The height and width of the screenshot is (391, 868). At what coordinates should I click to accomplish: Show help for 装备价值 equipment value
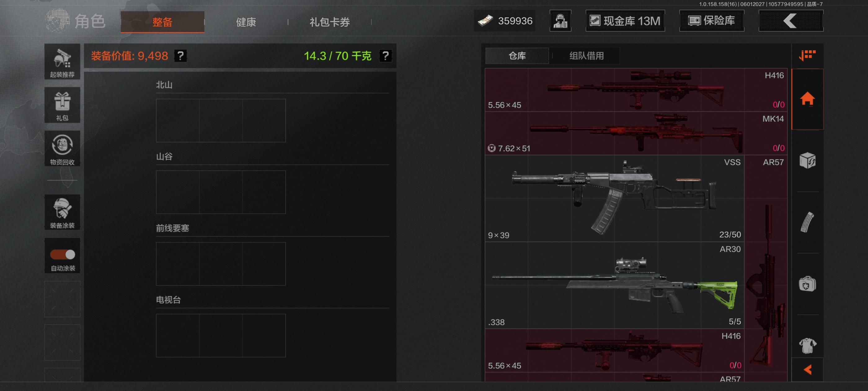(x=180, y=56)
